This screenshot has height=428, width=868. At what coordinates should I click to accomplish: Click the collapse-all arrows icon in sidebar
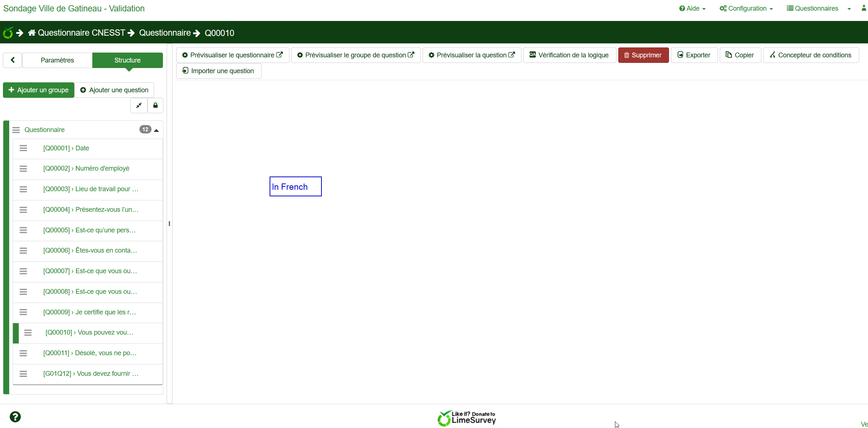pyautogui.click(x=139, y=106)
